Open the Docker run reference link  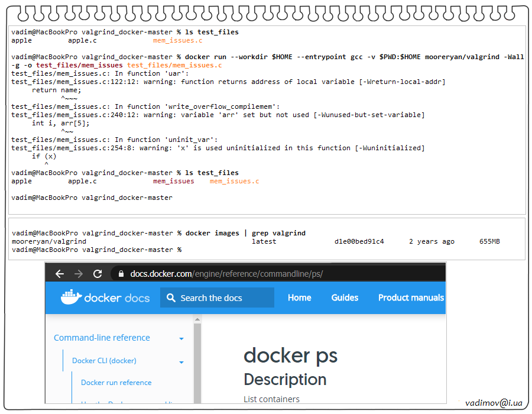pyautogui.click(x=116, y=383)
